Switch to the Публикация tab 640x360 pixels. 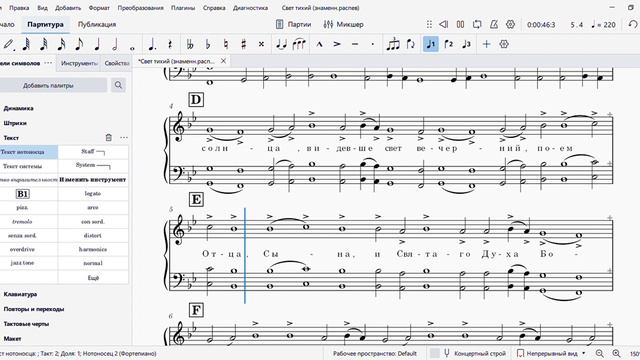coord(97,24)
